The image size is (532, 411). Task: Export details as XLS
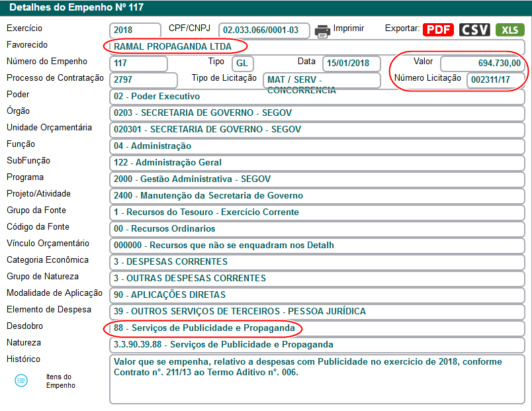(x=510, y=30)
